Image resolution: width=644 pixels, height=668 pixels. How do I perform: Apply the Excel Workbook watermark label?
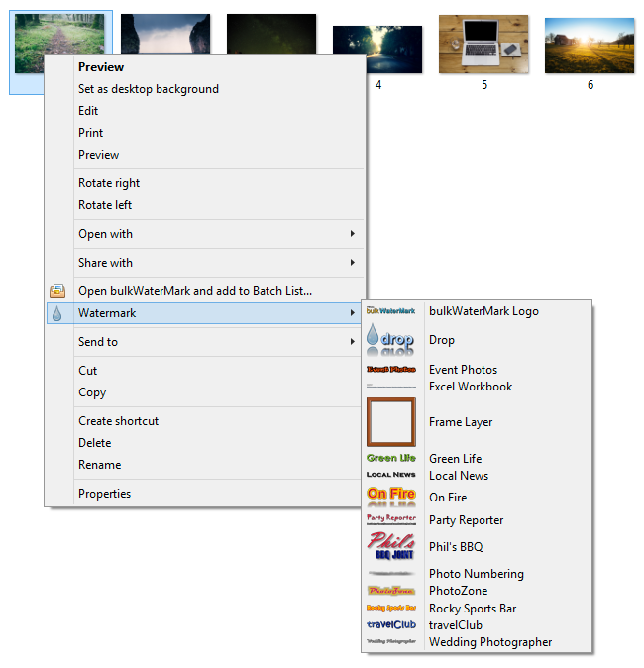click(x=471, y=387)
